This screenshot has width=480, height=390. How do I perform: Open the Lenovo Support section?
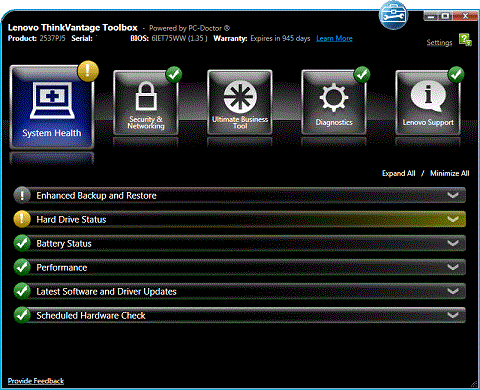[x=428, y=103]
